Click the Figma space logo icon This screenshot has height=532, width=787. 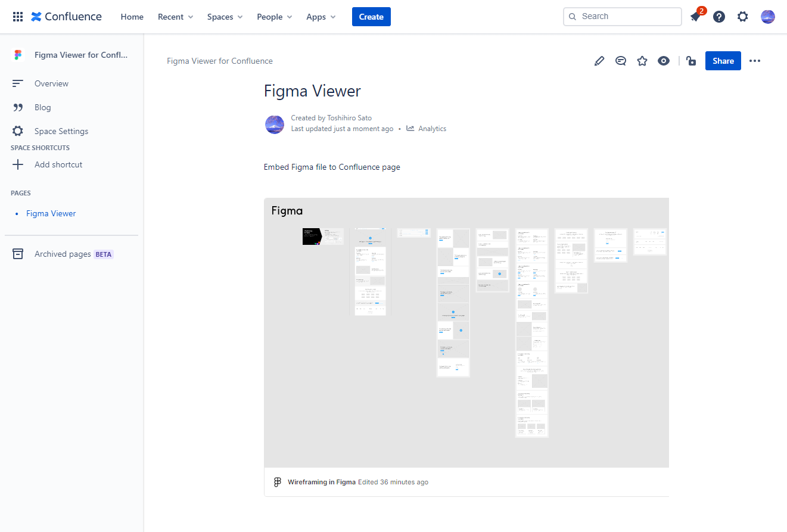click(18, 55)
